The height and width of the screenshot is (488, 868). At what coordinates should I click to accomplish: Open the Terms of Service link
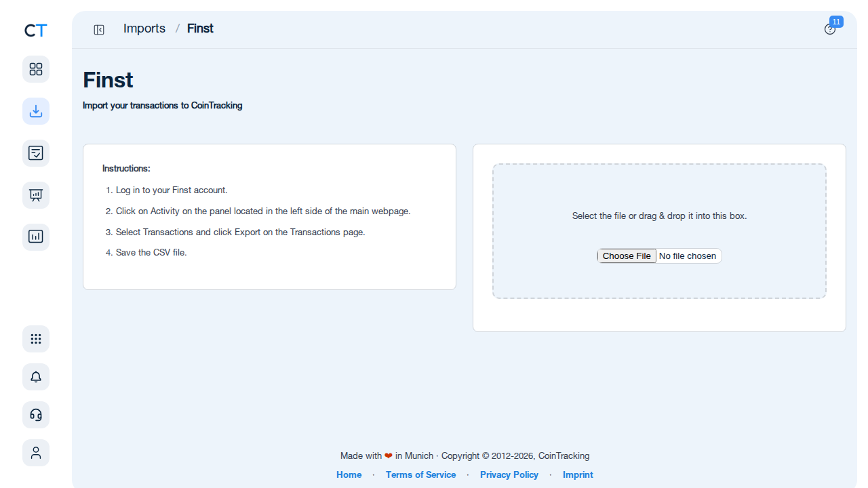point(420,474)
